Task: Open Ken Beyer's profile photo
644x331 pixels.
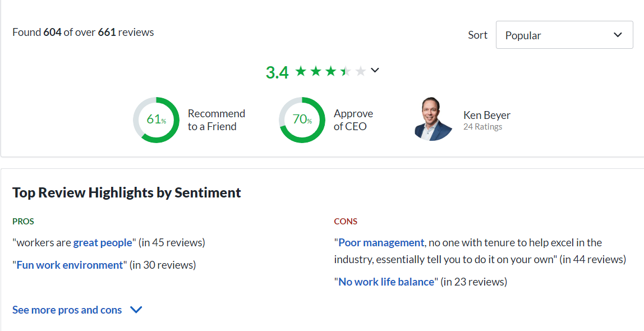Action: pos(433,119)
